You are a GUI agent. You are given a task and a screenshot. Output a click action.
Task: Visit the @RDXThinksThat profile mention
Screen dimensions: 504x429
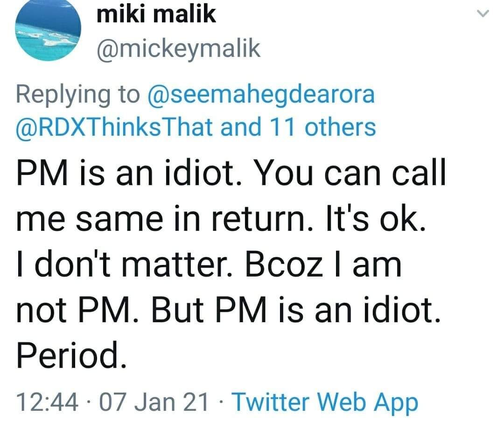coord(115,126)
